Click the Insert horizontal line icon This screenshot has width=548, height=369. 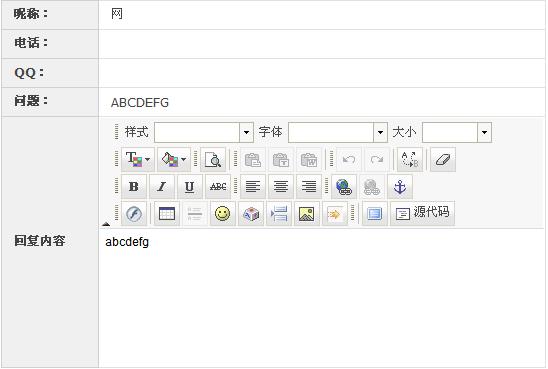point(195,214)
